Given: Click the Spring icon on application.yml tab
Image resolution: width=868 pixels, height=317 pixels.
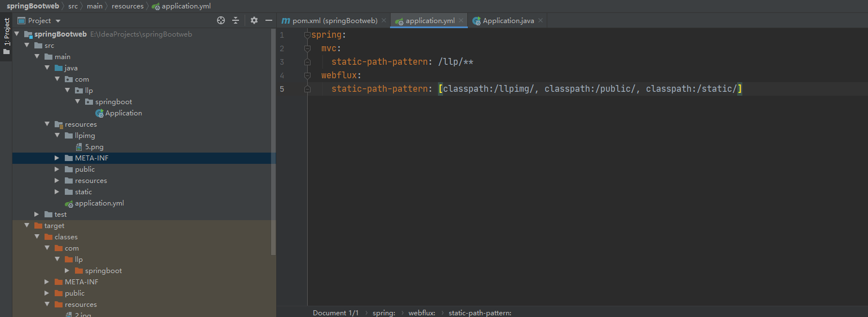Looking at the screenshot, I should pos(399,21).
